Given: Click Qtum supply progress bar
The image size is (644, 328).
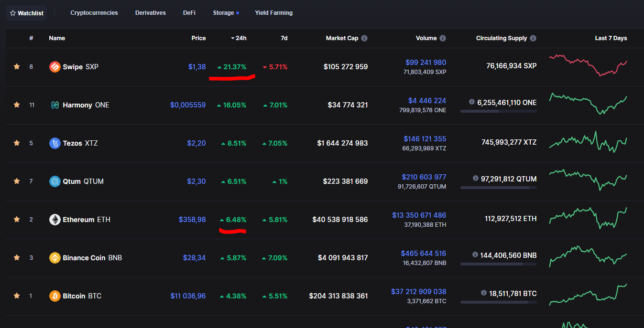Looking at the screenshot, I should [x=499, y=188].
